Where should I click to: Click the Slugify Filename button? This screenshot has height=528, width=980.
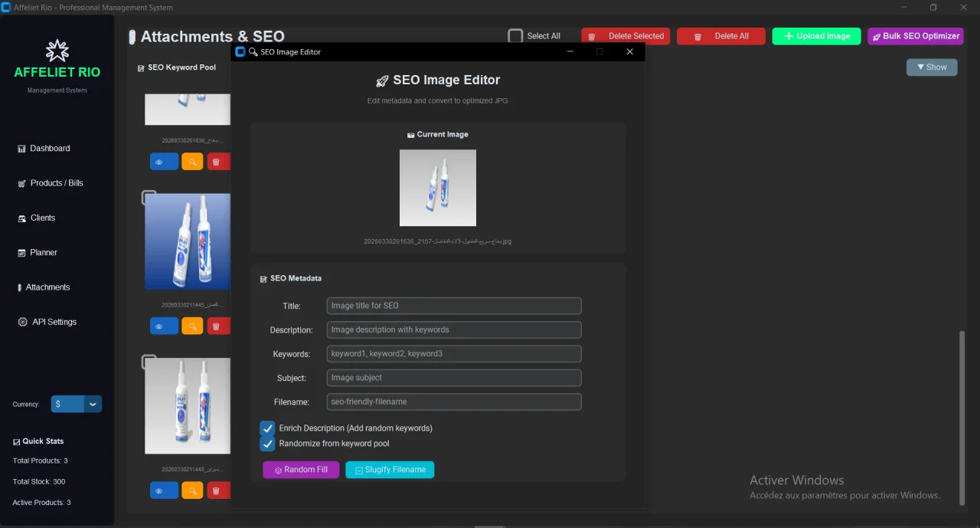(390, 470)
